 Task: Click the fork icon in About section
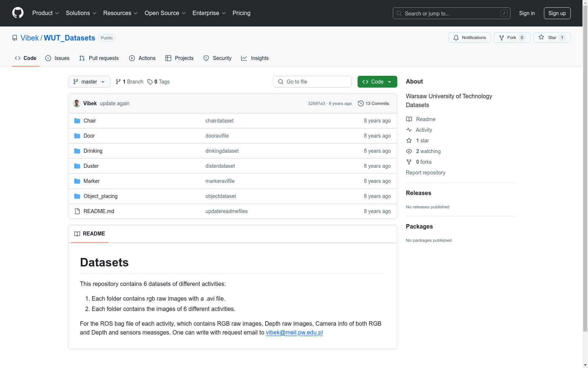409,162
